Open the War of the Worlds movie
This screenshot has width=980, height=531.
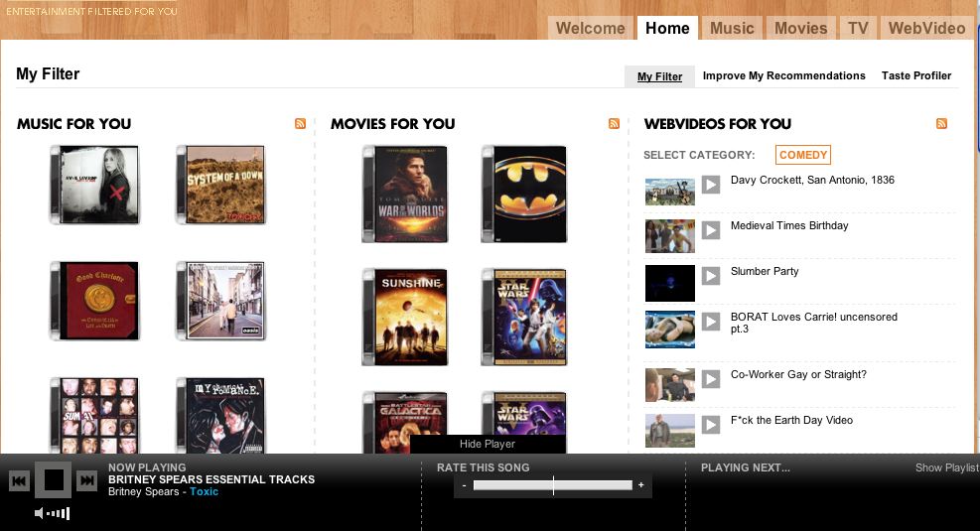click(x=405, y=194)
